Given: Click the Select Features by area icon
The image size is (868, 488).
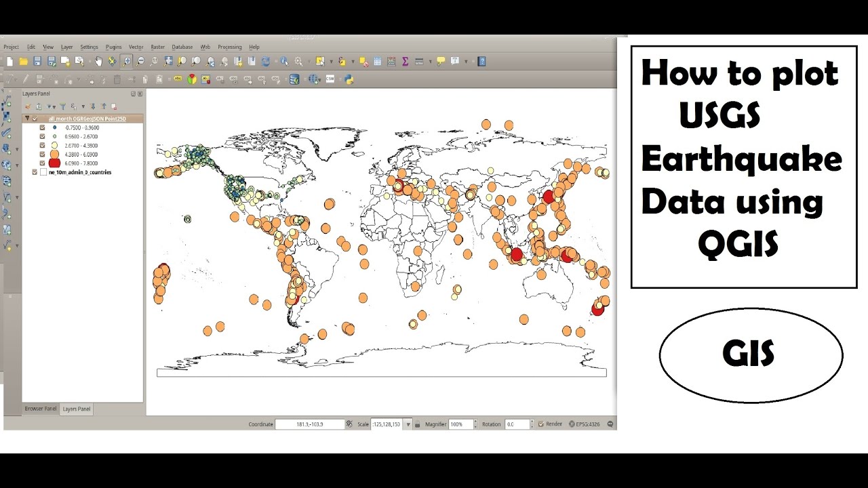Looking at the screenshot, I should coord(320,61).
